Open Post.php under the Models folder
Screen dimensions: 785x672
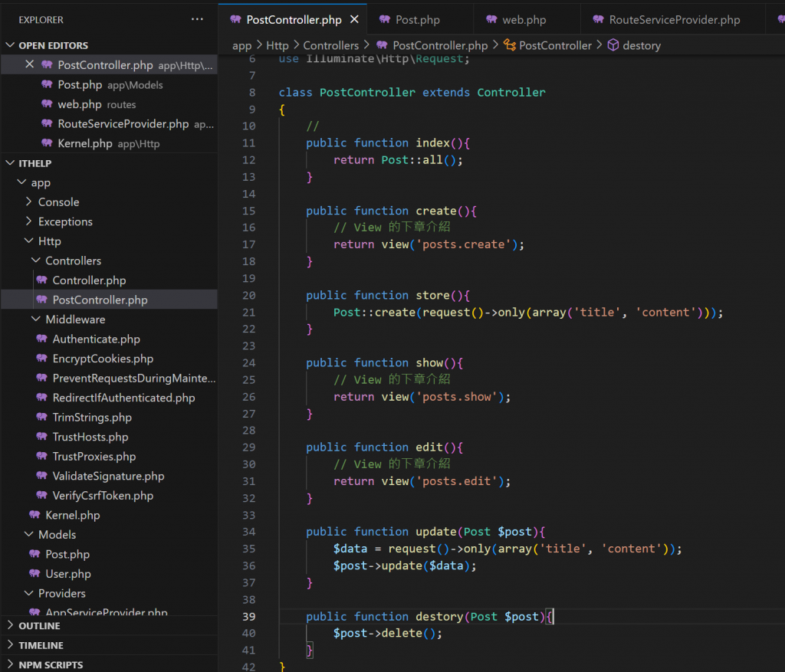109,554
